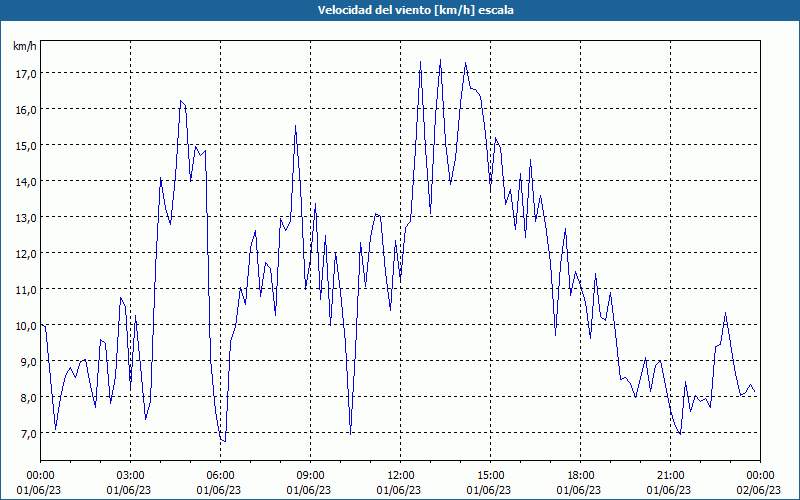Click the 03:00 time axis label
Screen dimensions: 800x500
point(131,476)
